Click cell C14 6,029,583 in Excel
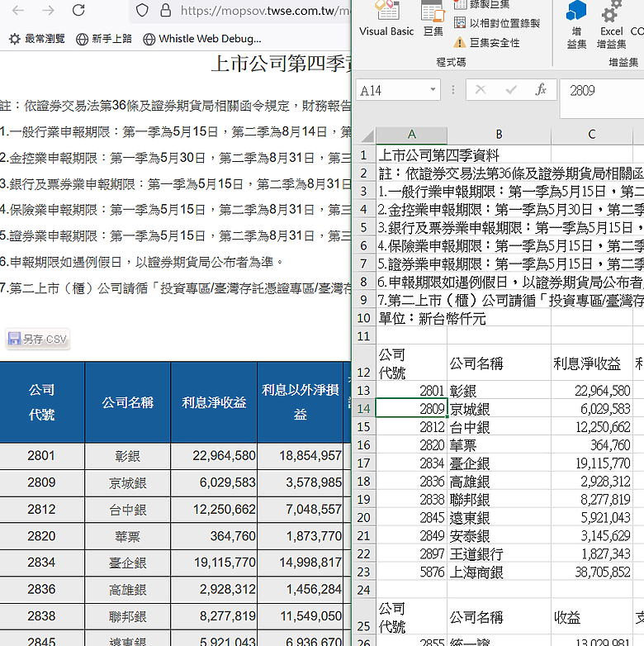 (592, 409)
